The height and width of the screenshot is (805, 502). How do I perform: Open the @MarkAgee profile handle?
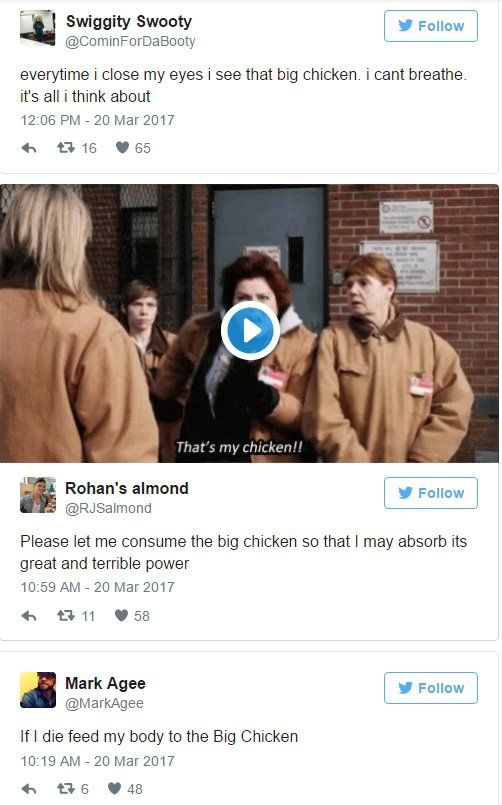(x=104, y=703)
